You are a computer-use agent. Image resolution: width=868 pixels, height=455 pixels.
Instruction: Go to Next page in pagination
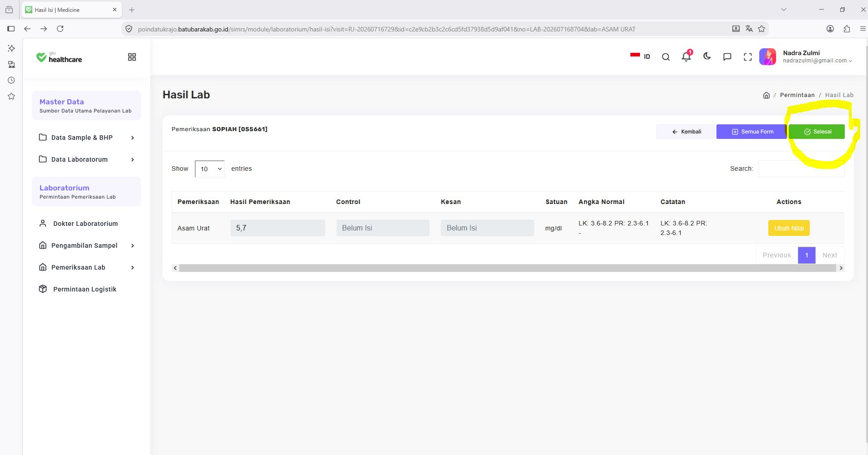tap(830, 255)
